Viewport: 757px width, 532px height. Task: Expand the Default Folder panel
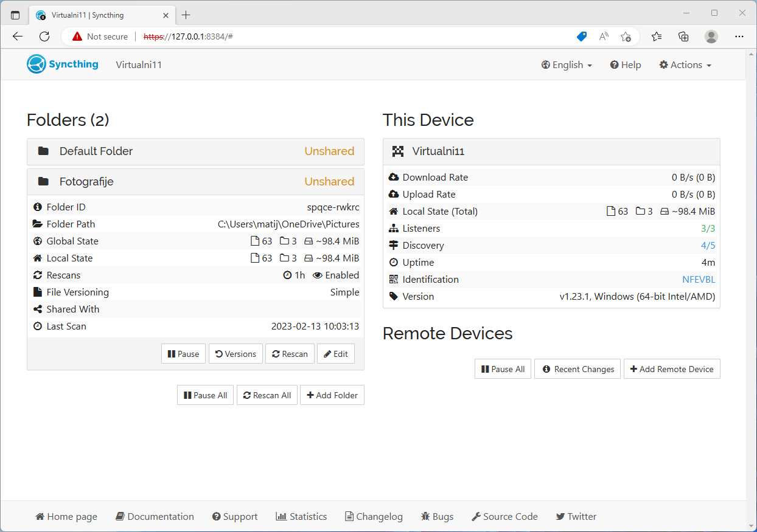[x=195, y=151]
